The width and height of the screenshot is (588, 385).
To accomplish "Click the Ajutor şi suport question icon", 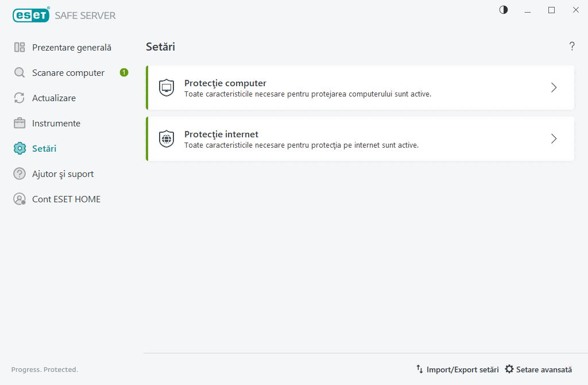I will pos(20,174).
